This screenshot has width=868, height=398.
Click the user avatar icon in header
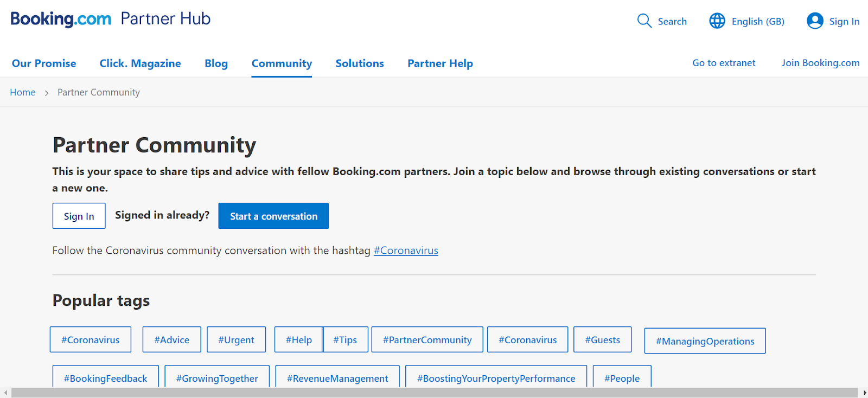coord(815,21)
